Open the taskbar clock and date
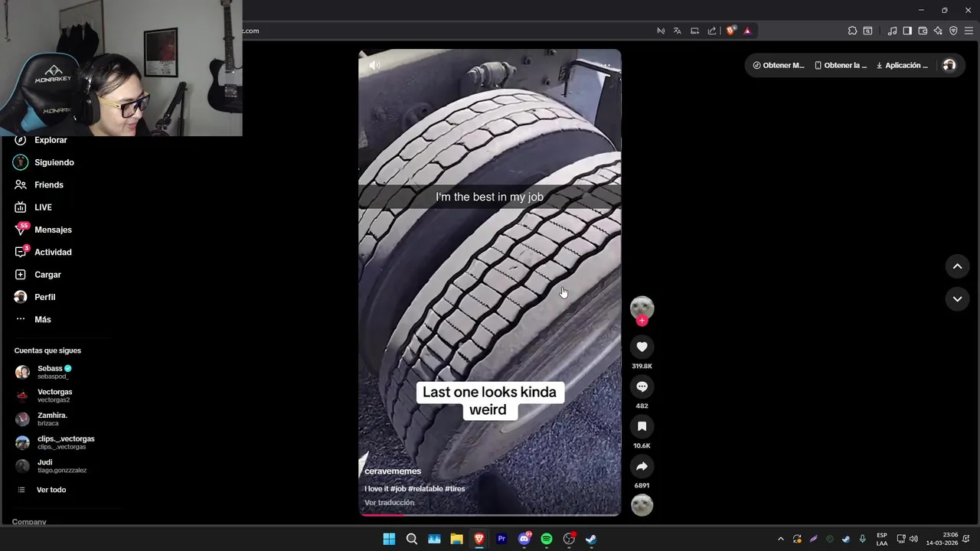The image size is (980, 551). pos(942,539)
